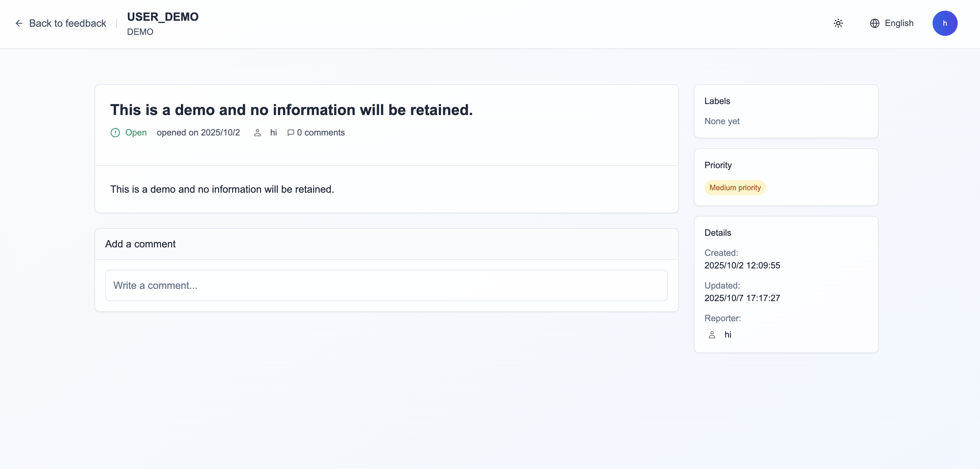Click the Medium priority badge
This screenshot has width=980, height=469.
pos(735,188)
